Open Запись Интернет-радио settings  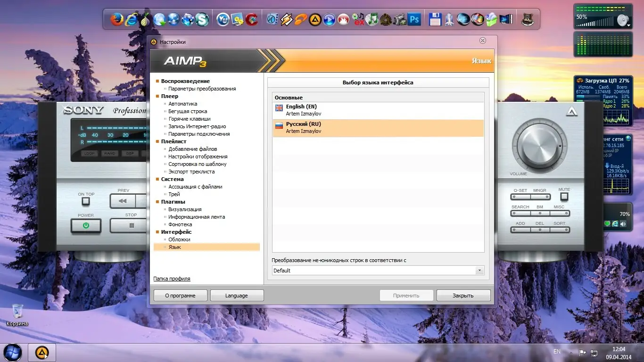click(x=197, y=126)
